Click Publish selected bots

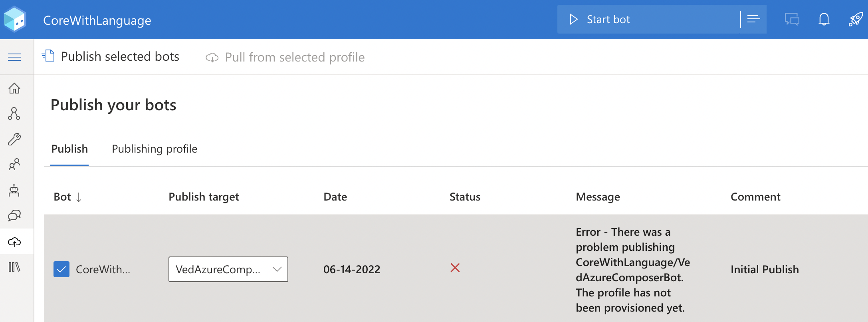(x=111, y=57)
